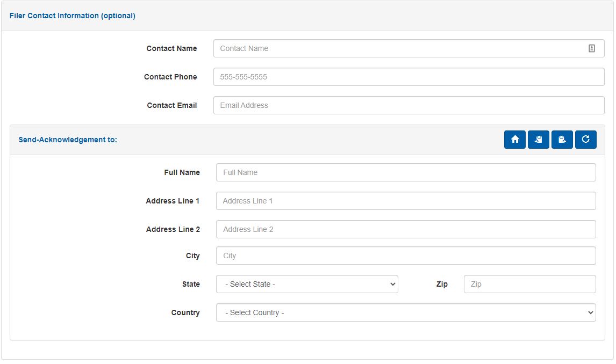Image resolution: width=616 pixels, height=364 pixels.
Task: Click the refresh/reset icon button
Action: tap(585, 140)
